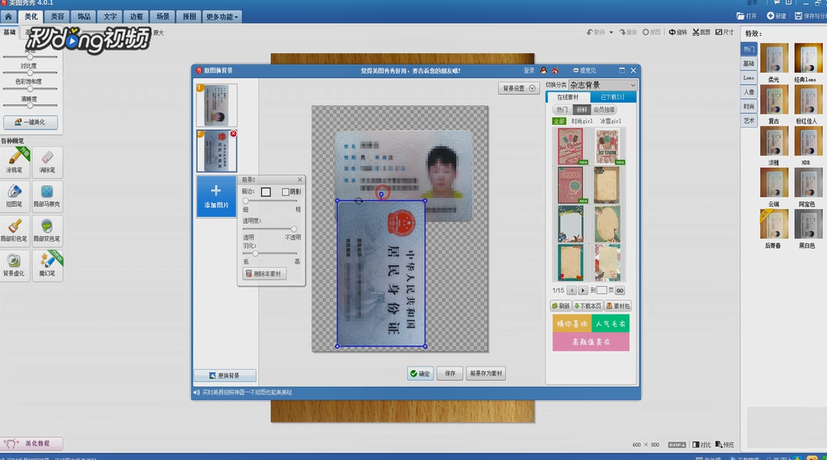The width and height of the screenshot is (827, 460).
Task: Select the 时尚girl category tag
Action: pos(582,121)
